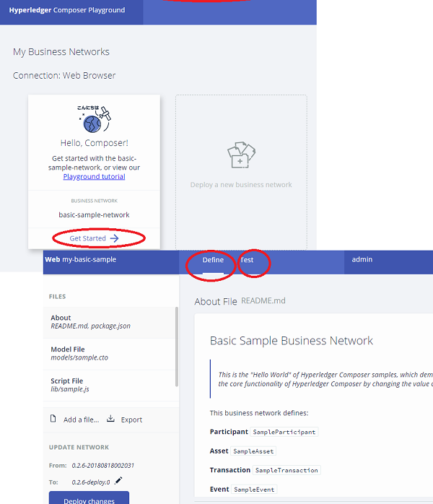Select the About README.md file entry
433x504 pixels.
(109, 322)
